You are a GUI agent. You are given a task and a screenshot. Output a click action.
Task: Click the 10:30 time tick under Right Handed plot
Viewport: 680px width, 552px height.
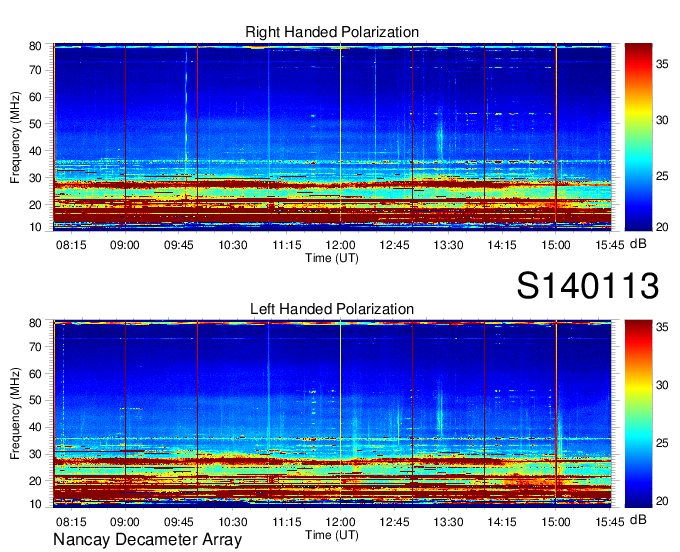tap(233, 245)
